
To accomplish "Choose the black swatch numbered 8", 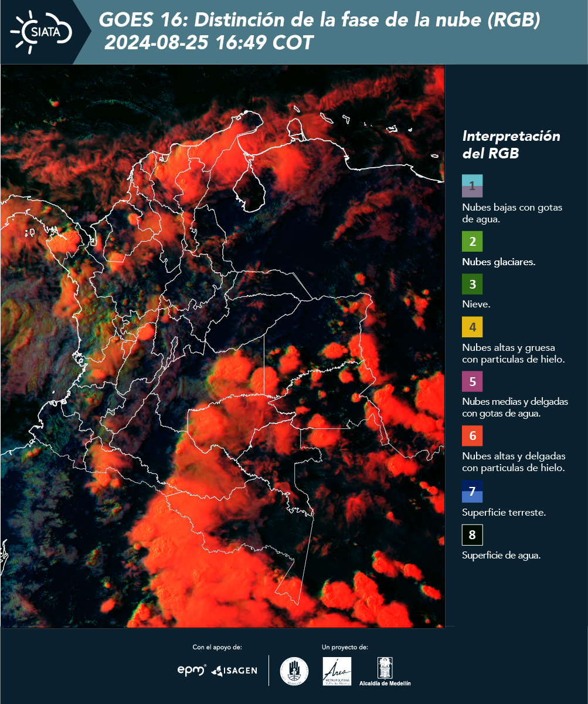I will coord(472,535).
